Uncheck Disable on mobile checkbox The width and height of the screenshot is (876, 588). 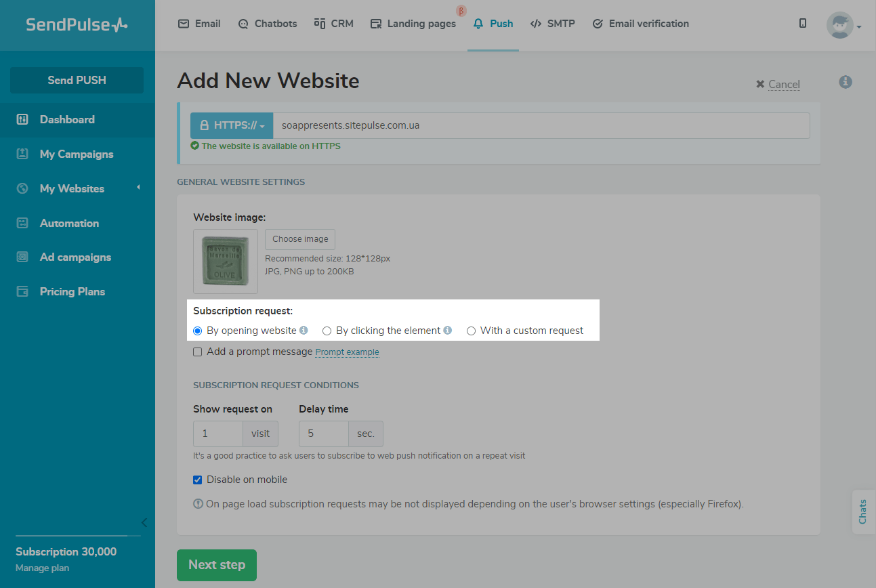198,480
